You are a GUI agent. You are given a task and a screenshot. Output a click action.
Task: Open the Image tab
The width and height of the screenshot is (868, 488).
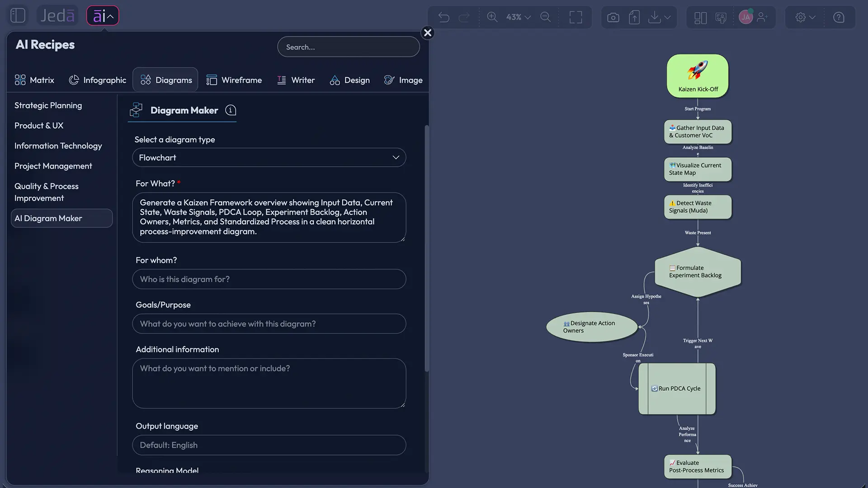[403, 80]
